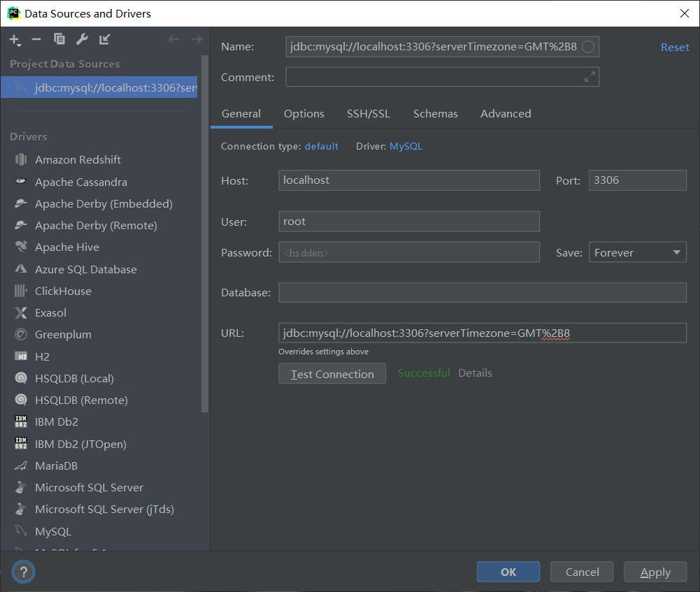
Task: Add a new data source
Action: click(x=15, y=40)
